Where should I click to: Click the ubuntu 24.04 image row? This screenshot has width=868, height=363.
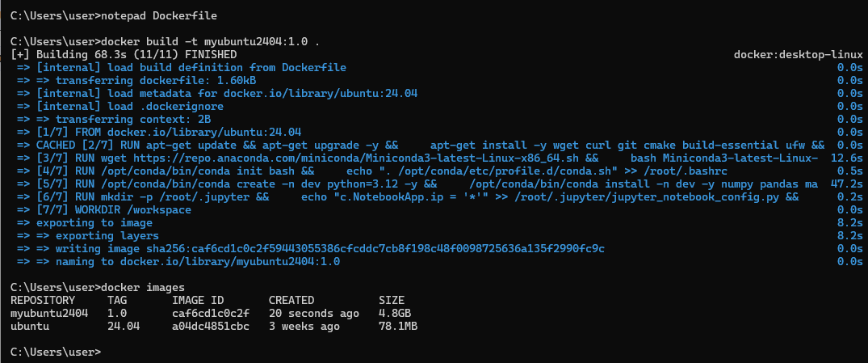214,327
